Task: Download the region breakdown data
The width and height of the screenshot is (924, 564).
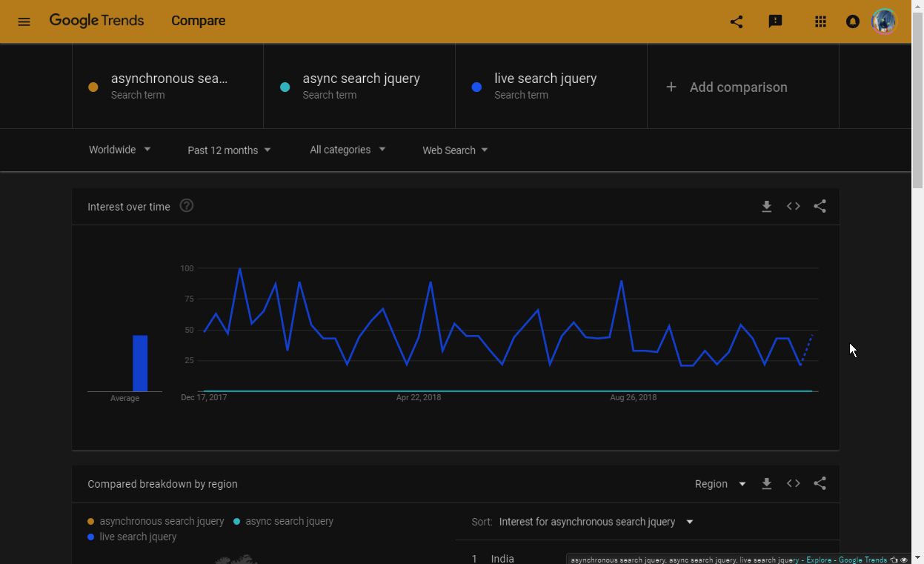Action: 767,484
